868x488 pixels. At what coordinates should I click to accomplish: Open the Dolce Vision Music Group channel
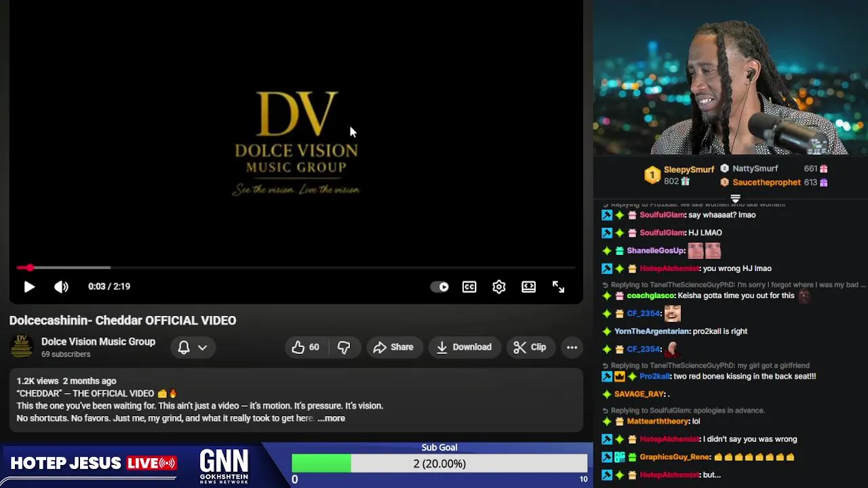click(x=98, y=342)
